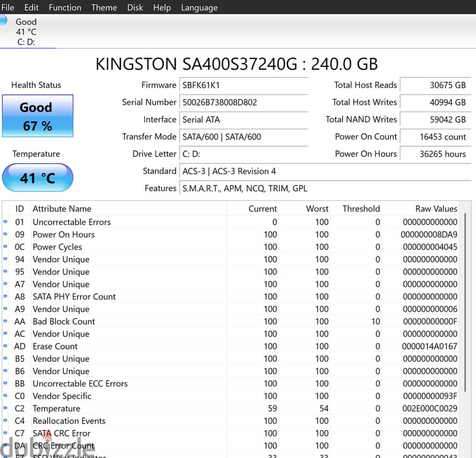The width and height of the screenshot is (476, 458).
Task: Click the Current column header
Action: point(253,209)
